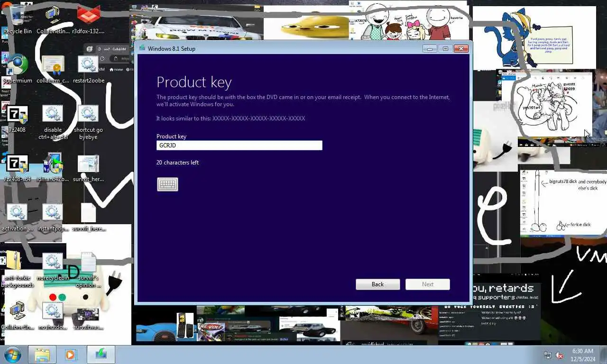The width and height of the screenshot is (607, 364).
Task: Select the 7z2408-x64 installer icon
Action: click(18, 168)
